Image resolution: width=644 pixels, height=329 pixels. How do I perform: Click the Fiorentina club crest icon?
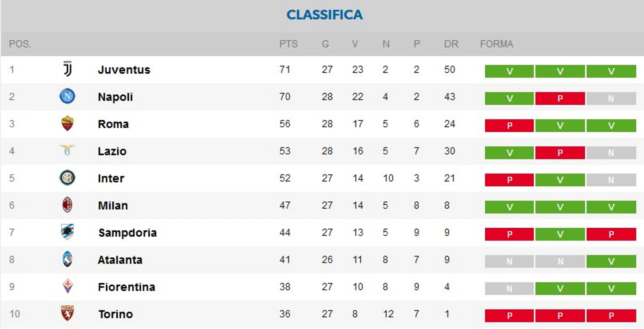point(67,287)
